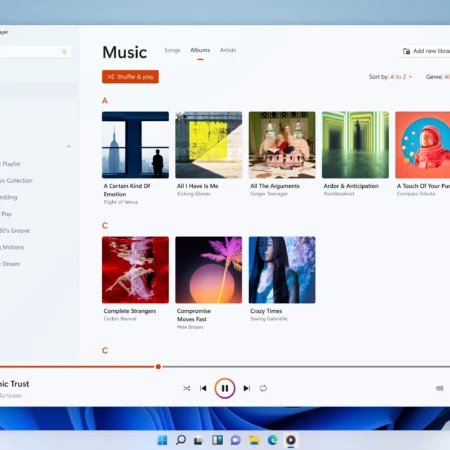
Task: Click artist name Ginger Teenager
Action: click(269, 194)
